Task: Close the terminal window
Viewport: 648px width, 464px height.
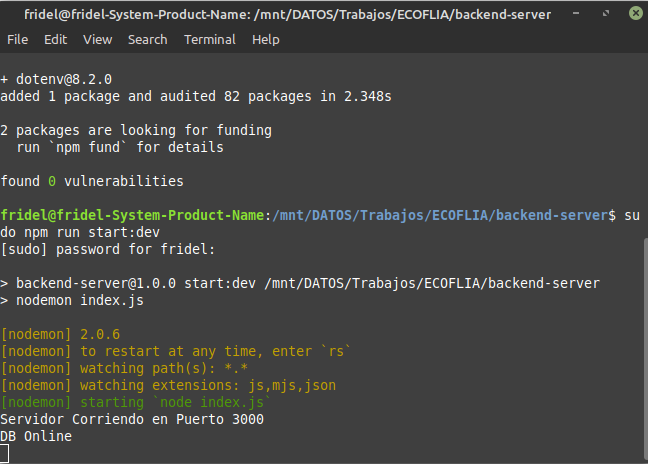Action: pos(636,13)
